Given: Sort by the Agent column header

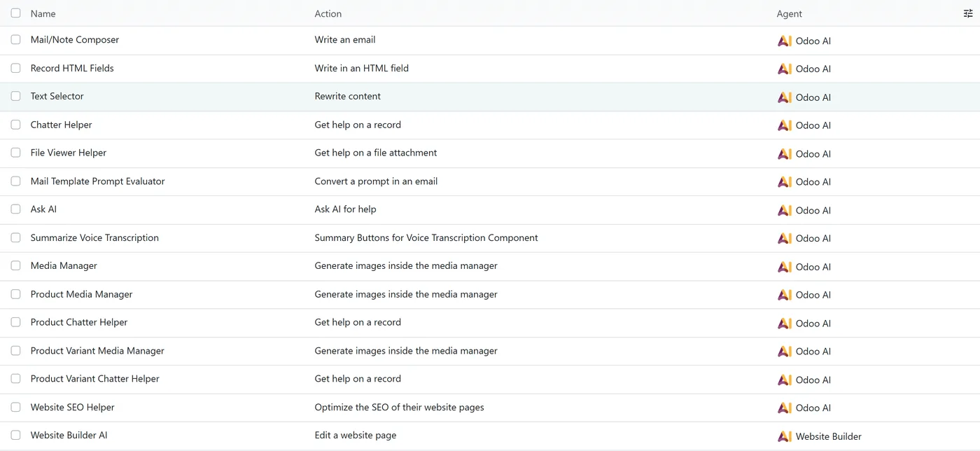Looking at the screenshot, I should click(790, 13).
